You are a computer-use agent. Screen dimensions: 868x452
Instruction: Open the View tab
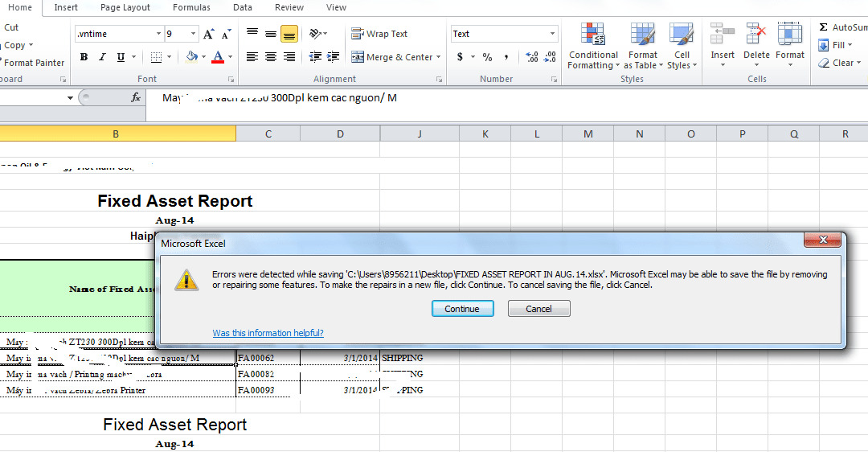(336, 7)
